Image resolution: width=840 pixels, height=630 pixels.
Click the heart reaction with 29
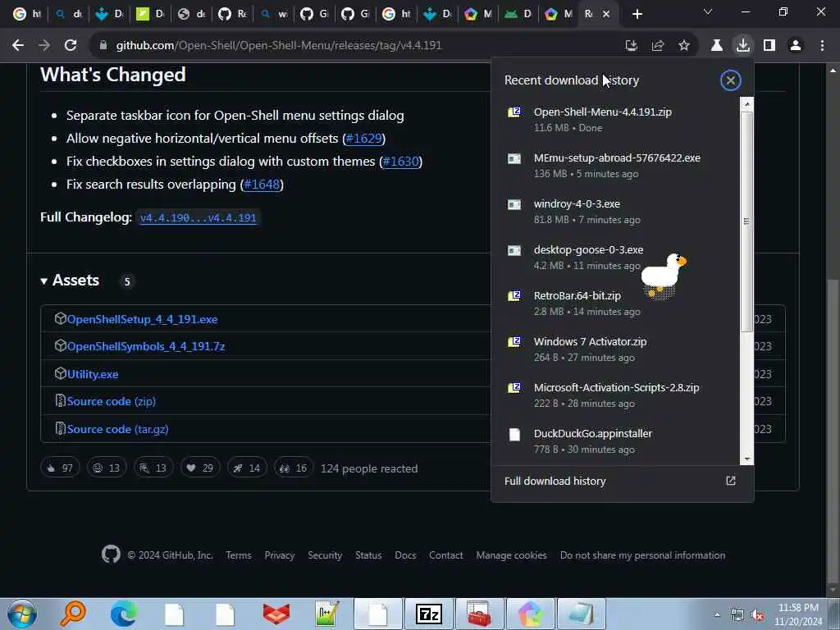point(200,468)
